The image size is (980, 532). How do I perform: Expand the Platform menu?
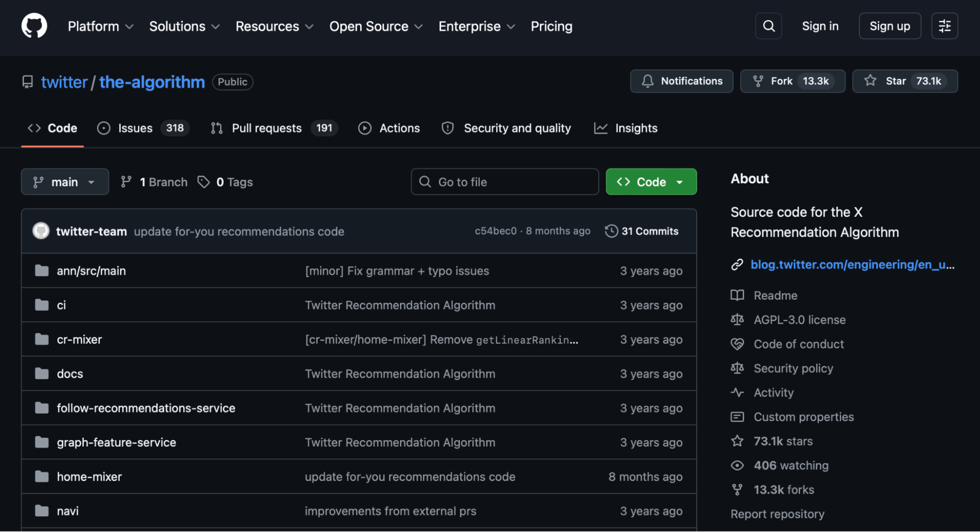click(101, 26)
